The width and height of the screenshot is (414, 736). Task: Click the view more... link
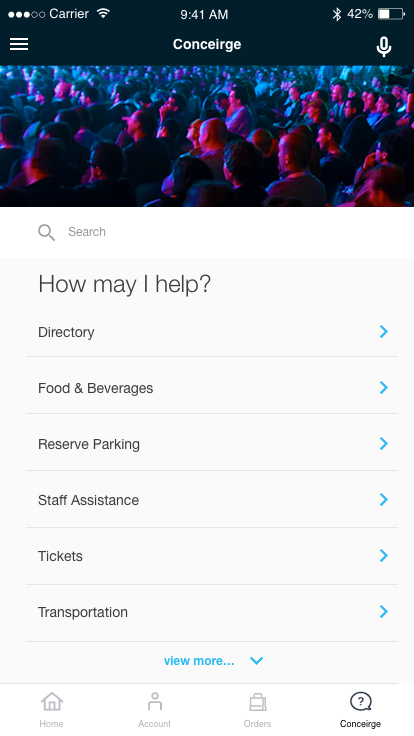click(x=199, y=661)
